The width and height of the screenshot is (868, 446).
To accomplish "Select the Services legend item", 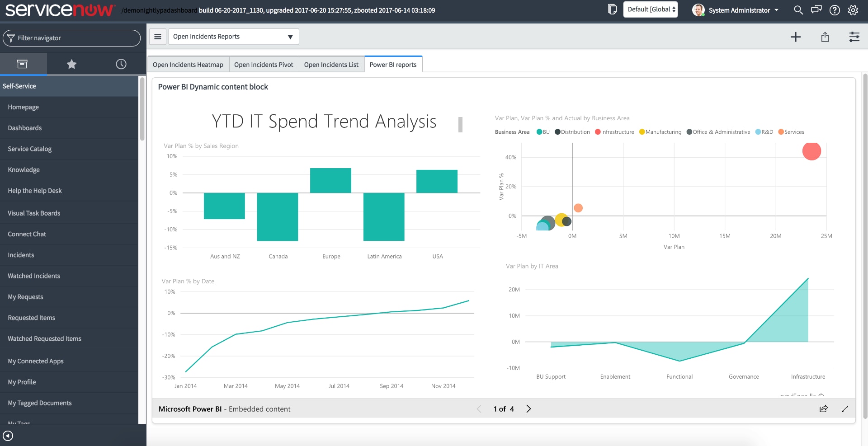I will (791, 132).
